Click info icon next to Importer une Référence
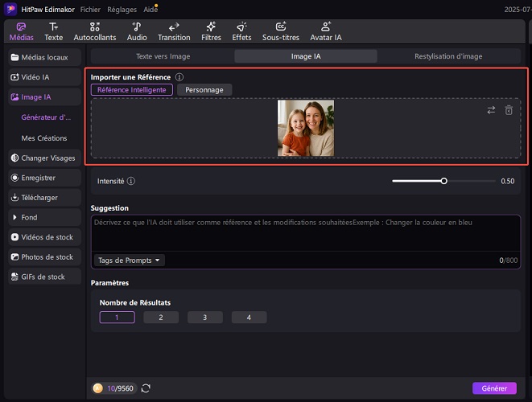This screenshot has height=402, width=532. pyautogui.click(x=179, y=77)
